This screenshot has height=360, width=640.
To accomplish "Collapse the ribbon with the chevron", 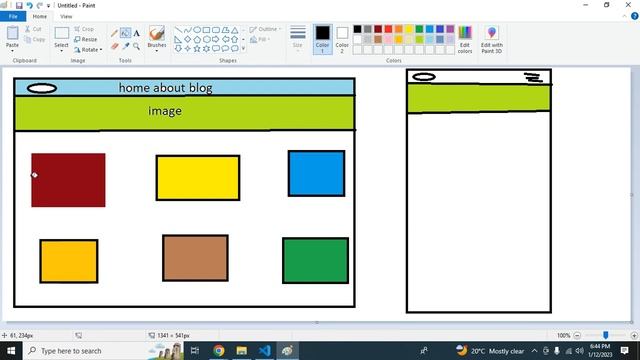I will click(624, 16).
